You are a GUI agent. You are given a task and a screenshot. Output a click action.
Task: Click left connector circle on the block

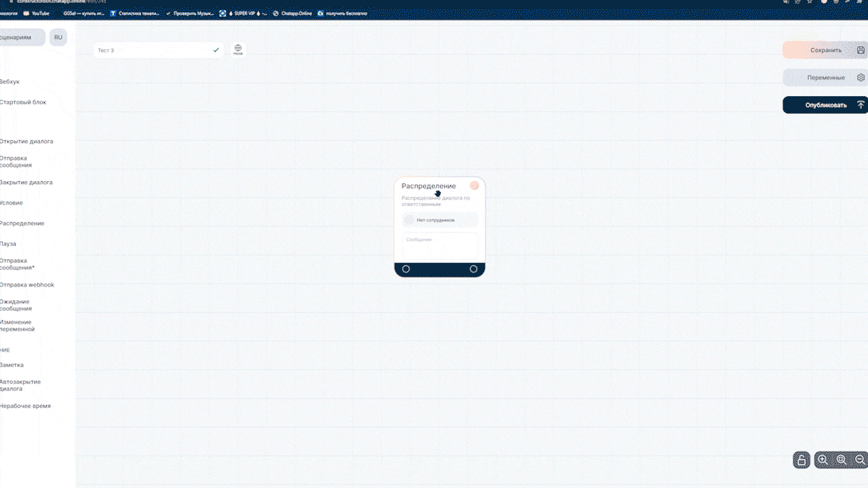coord(406,269)
